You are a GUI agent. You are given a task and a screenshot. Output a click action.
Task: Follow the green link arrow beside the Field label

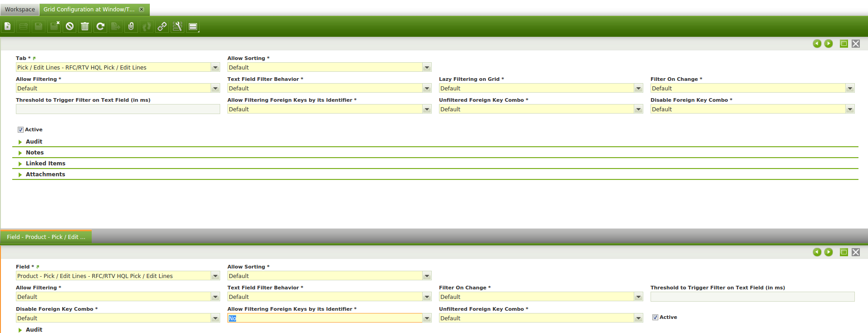(38, 267)
